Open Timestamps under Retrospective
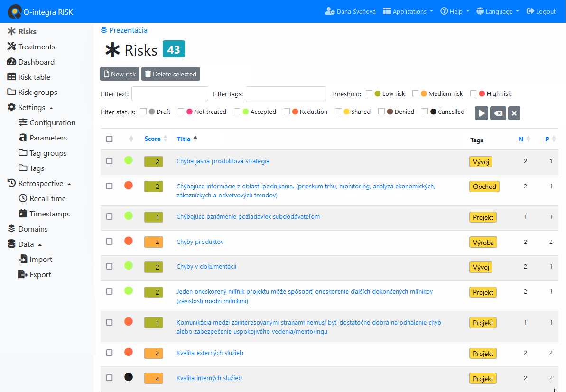The image size is (566, 392). pyautogui.click(x=50, y=214)
